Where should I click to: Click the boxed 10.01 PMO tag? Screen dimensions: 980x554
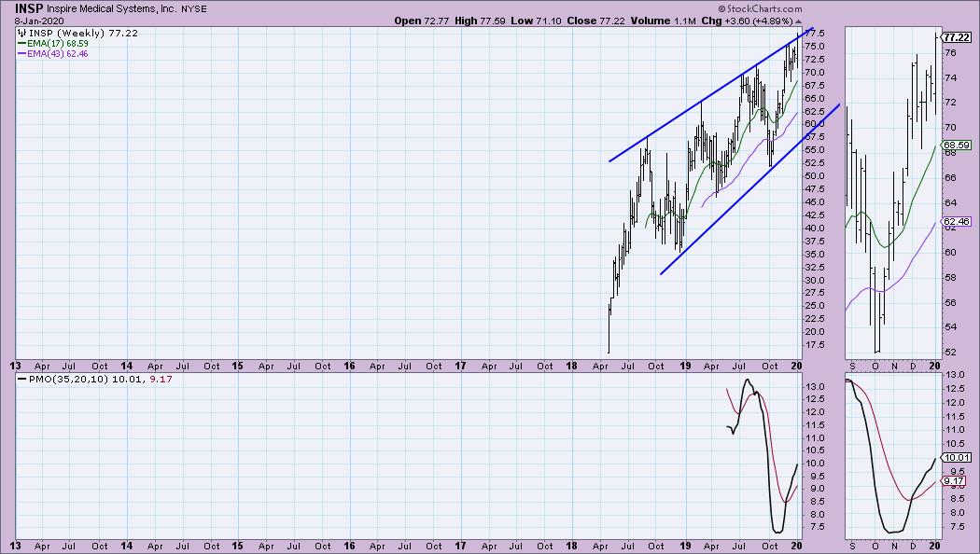pyautogui.click(x=957, y=457)
